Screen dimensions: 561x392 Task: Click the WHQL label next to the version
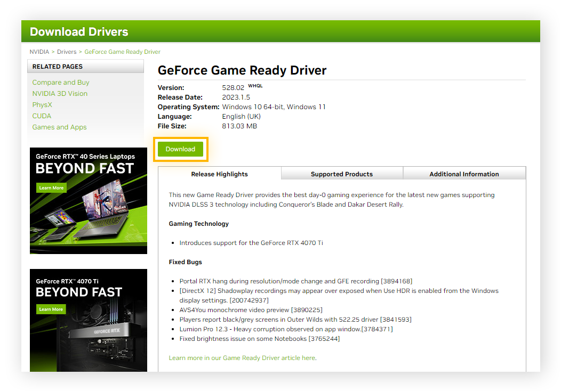[255, 85]
